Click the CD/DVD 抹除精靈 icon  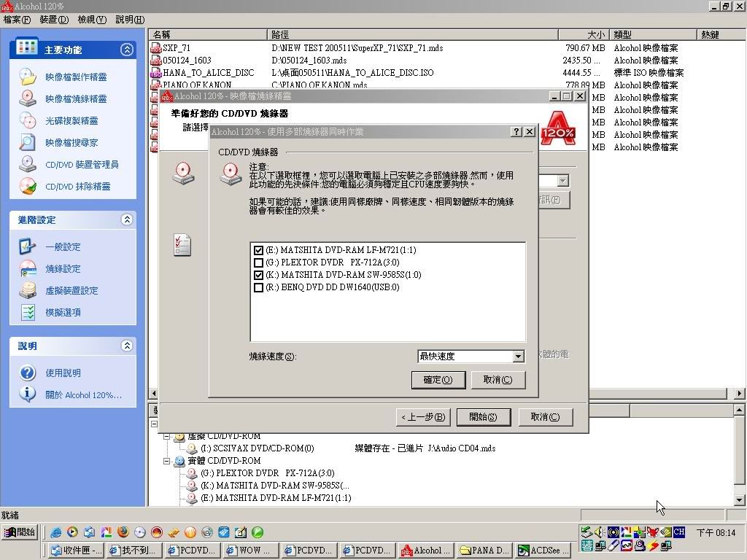[x=27, y=186]
